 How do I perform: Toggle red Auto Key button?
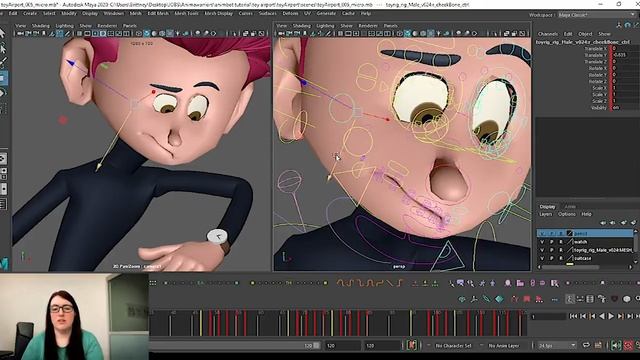pyautogui.click(x=628, y=345)
